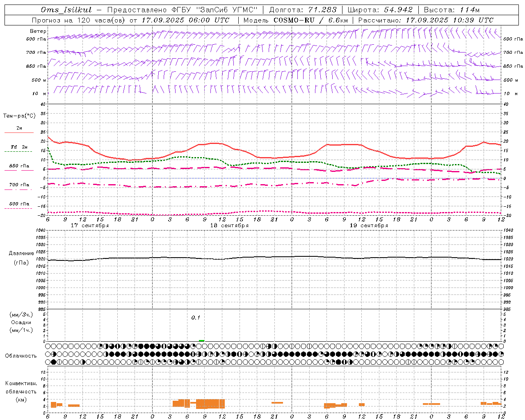The width and height of the screenshot is (525, 420).
Task: Click the Высота: 114м value
Action: pos(452,10)
